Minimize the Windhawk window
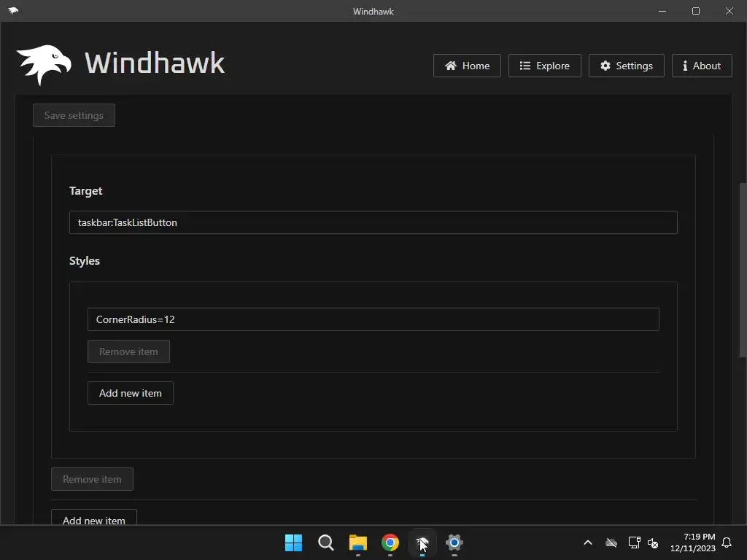Screen dimensions: 747x560 click(x=662, y=11)
